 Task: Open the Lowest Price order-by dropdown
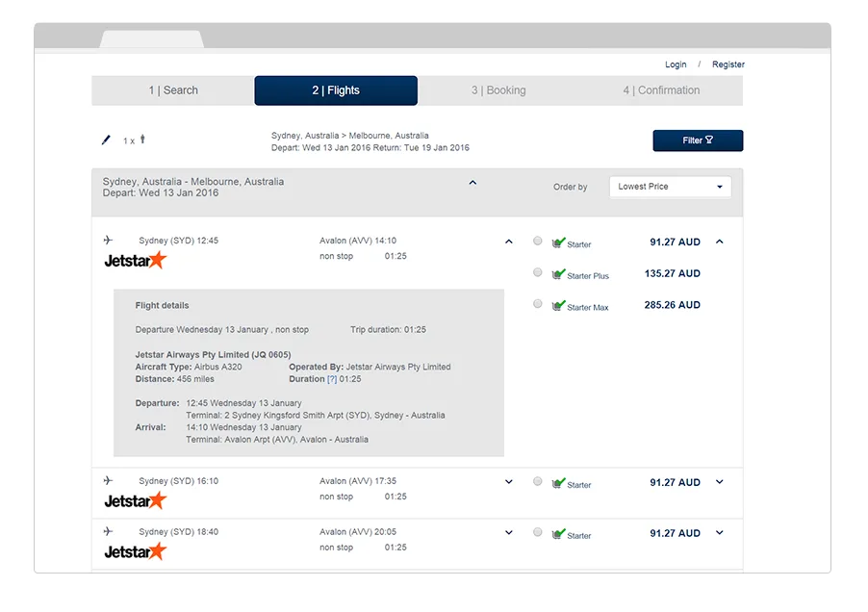[x=670, y=187]
